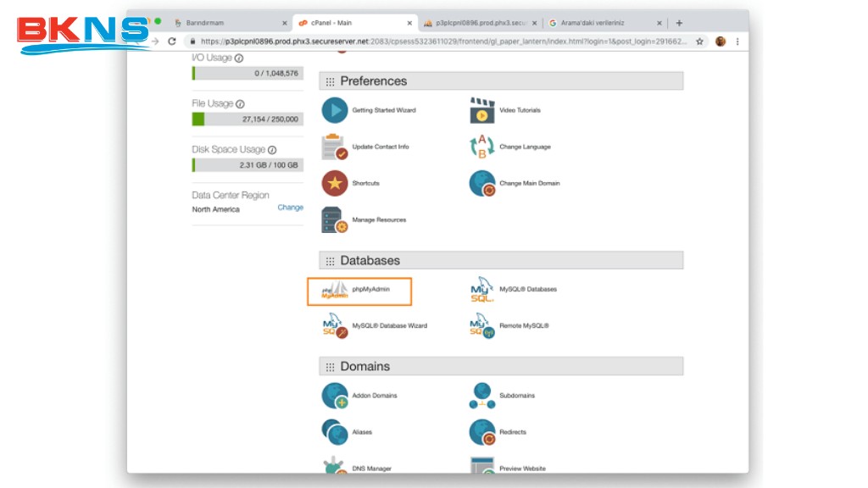Viewport: 868px width, 488px height.
Task: Launch MySQL Database Wizard icon
Action: point(335,326)
